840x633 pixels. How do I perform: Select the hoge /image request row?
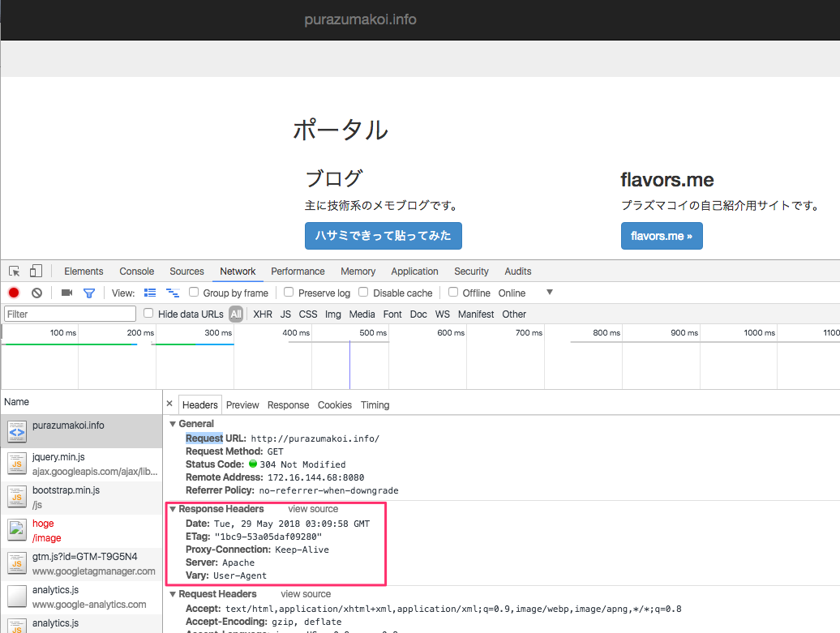(x=81, y=530)
